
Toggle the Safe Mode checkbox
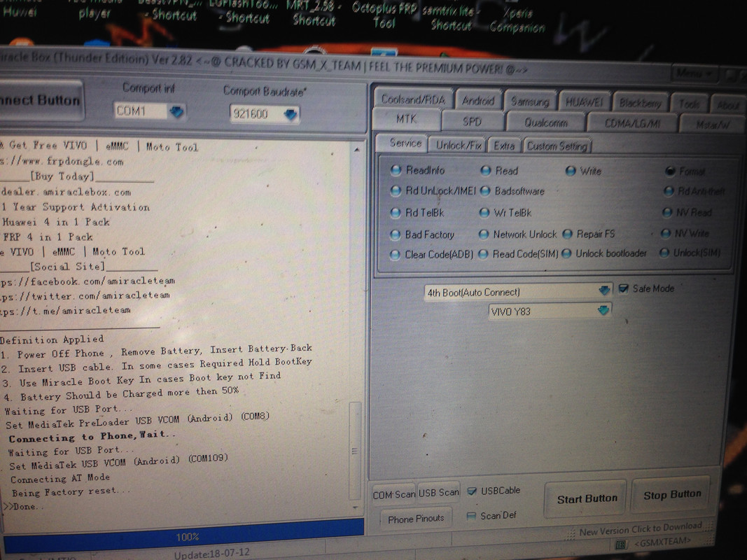(623, 288)
